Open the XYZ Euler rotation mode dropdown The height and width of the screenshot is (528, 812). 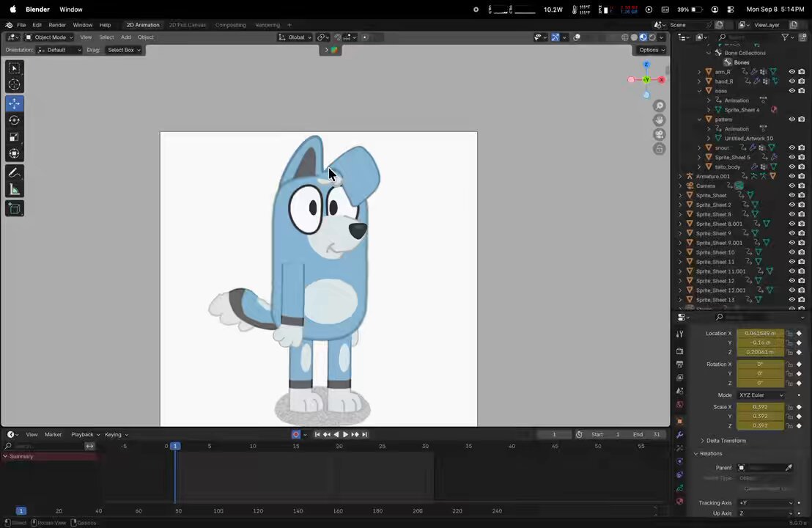pyautogui.click(x=761, y=395)
